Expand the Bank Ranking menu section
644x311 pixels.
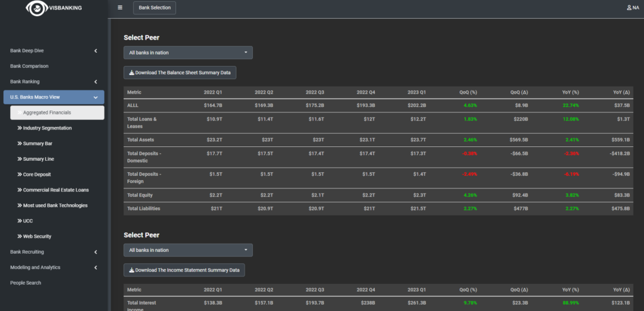pyautogui.click(x=95, y=82)
